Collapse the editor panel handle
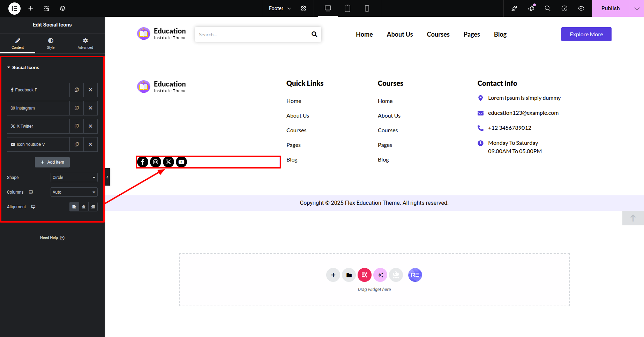This screenshot has height=337, width=644. point(107,177)
